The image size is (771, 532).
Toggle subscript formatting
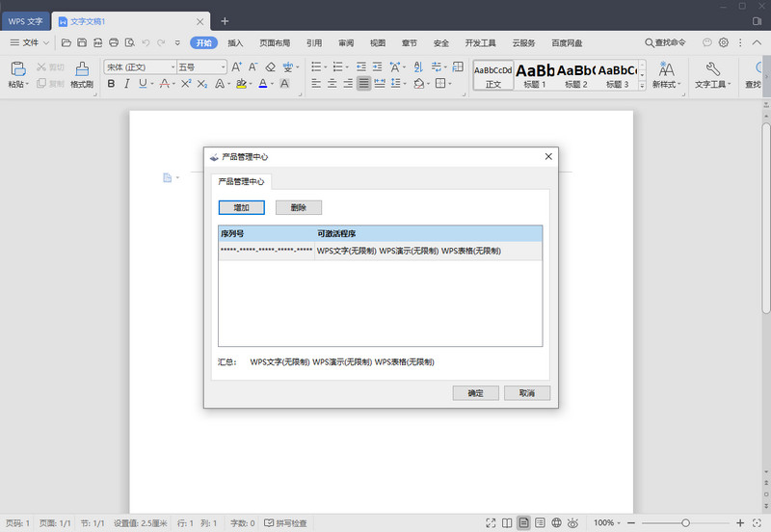point(202,84)
